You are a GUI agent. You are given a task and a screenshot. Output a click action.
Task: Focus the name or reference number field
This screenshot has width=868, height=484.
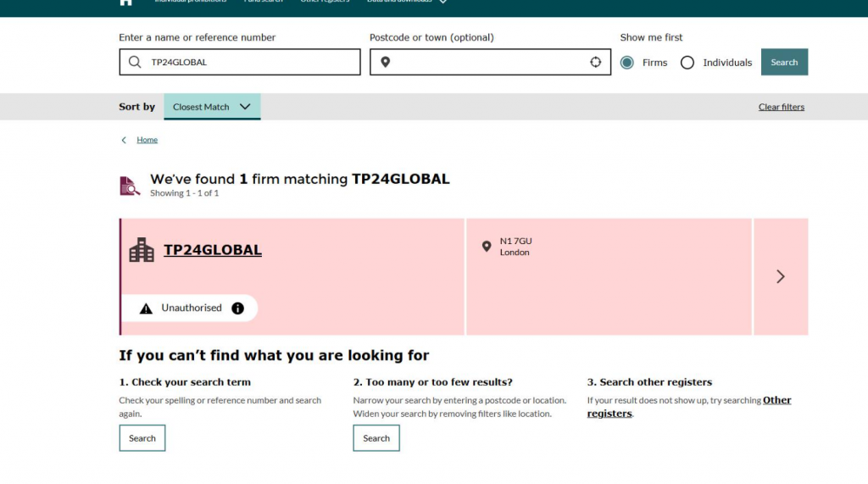[240, 62]
